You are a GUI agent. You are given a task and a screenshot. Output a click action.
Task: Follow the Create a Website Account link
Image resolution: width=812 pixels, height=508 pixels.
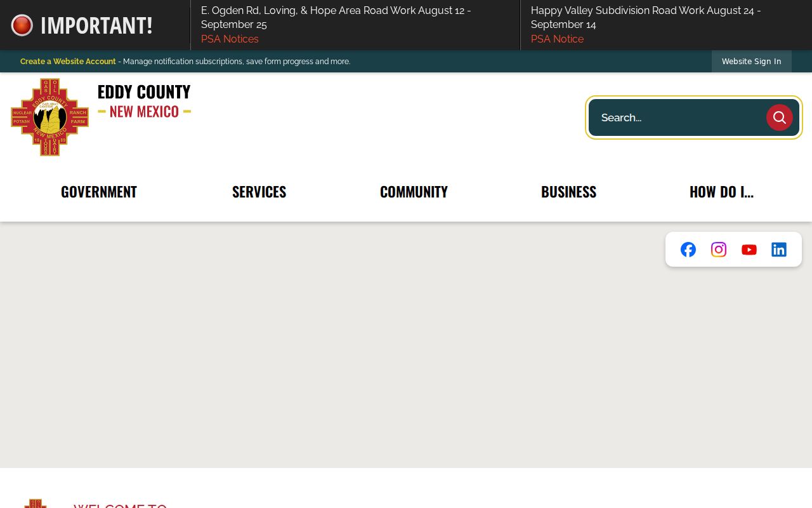[68, 62]
